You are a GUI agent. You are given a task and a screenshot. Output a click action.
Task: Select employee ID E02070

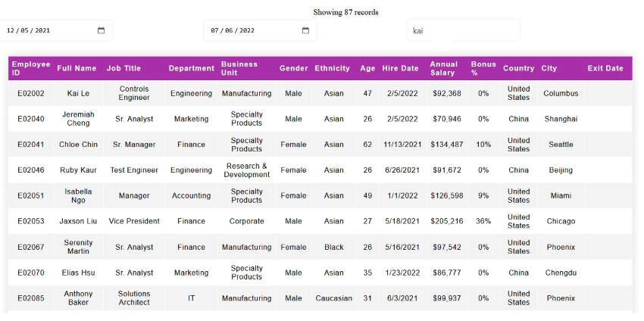click(31, 273)
